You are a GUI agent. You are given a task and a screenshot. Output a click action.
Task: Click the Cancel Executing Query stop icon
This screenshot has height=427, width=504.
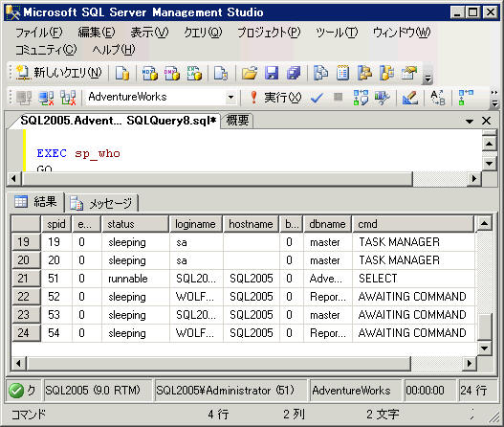click(338, 97)
